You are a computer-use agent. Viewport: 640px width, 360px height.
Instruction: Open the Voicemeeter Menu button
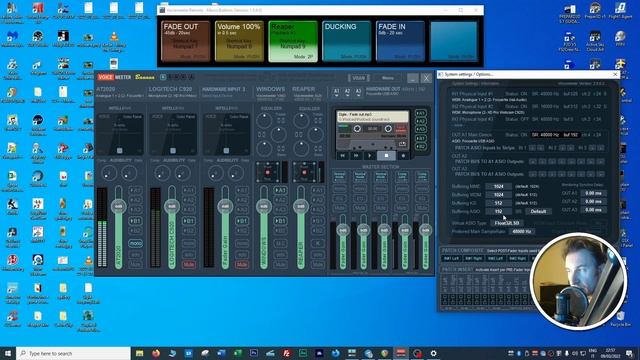click(x=387, y=78)
